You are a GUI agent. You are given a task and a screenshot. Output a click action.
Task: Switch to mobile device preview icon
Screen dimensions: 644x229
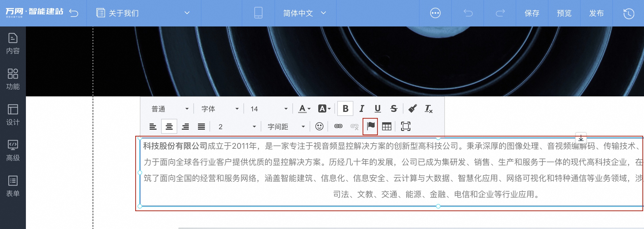tap(258, 13)
